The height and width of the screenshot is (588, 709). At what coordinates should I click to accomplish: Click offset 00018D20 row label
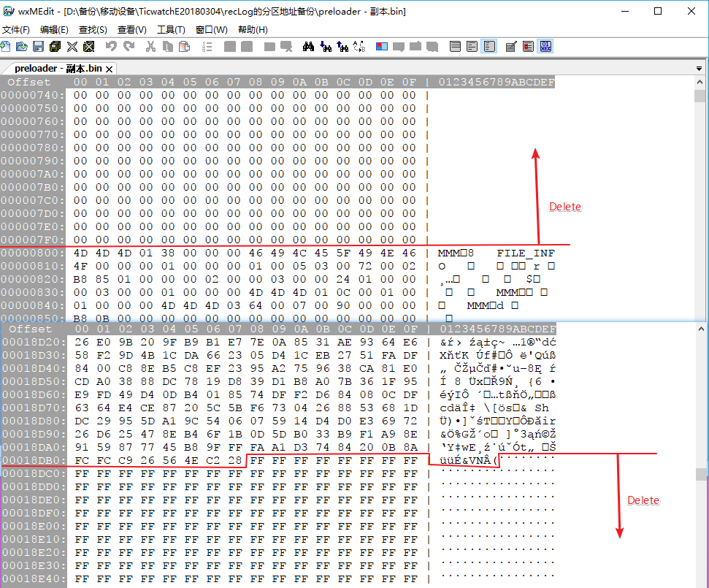(34, 342)
